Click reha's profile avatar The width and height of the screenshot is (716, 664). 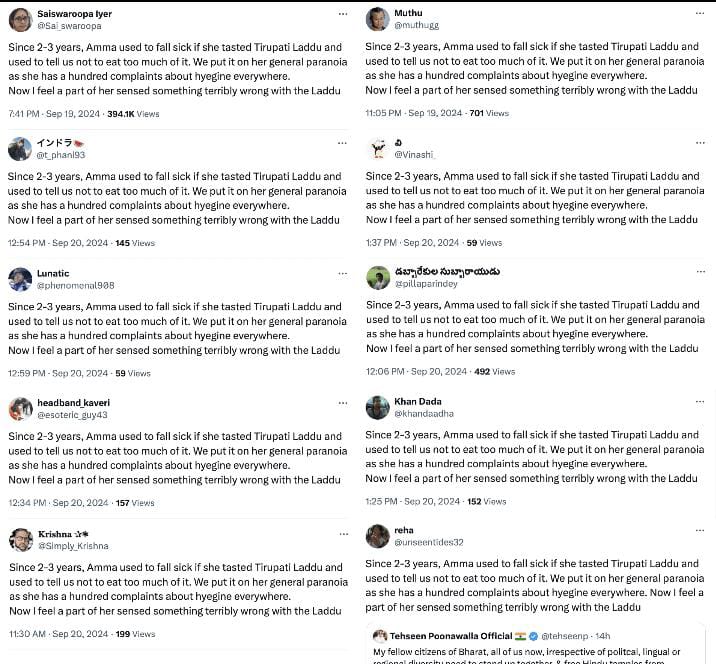pyautogui.click(x=378, y=536)
